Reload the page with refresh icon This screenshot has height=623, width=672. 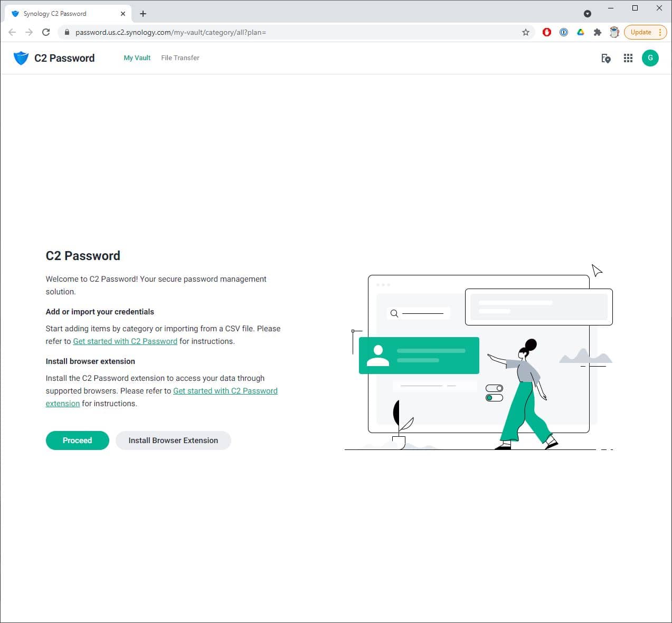pos(46,32)
